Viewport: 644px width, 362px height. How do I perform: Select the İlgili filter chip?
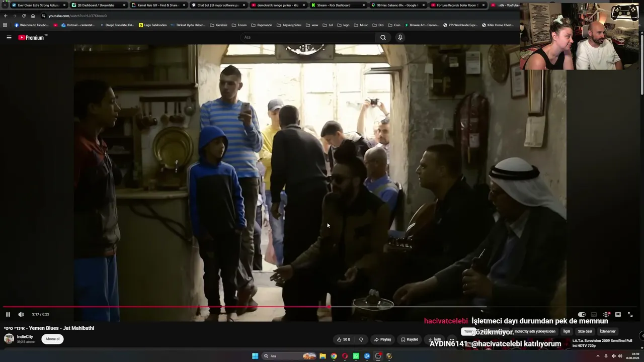[x=567, y=331]
